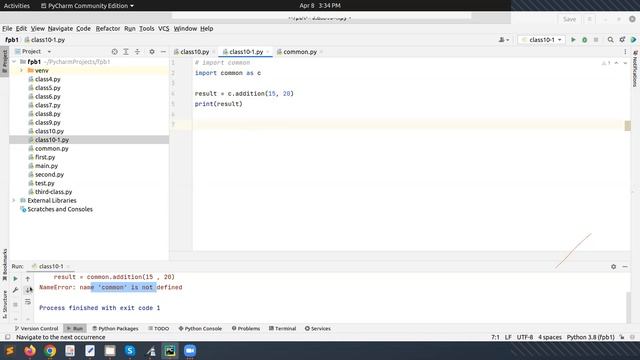
Task: Open Python Packages tool window
Action: click(115, 329)
